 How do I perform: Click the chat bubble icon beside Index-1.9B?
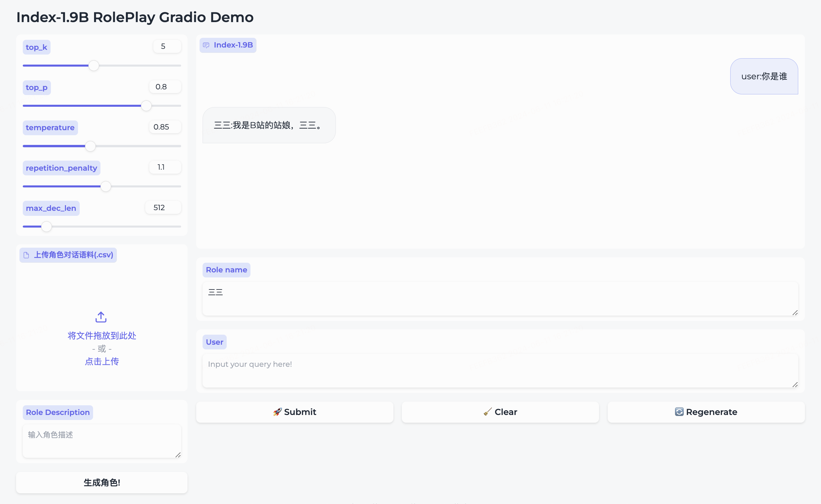(x=206, y=45)
